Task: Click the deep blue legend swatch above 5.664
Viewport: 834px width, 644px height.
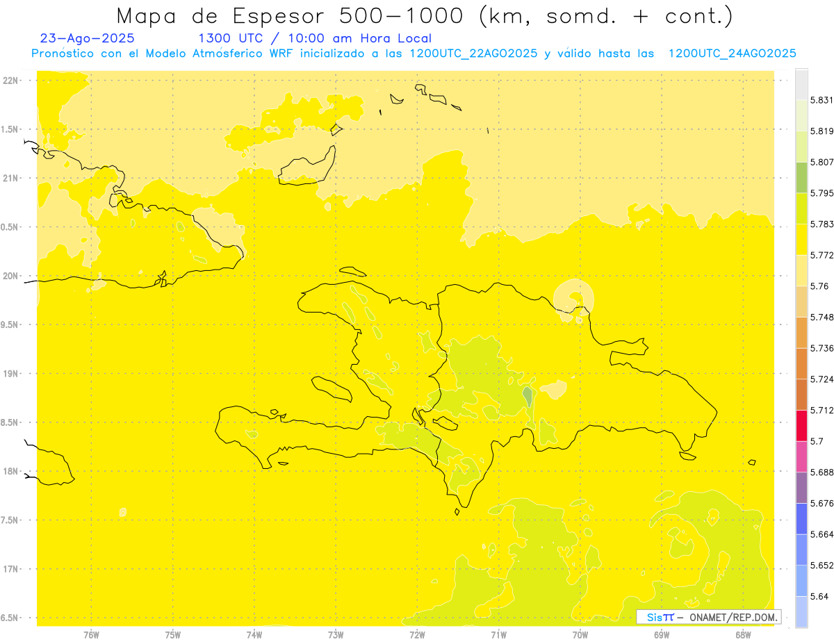Action: pyautogui.click(x=801, y=518)
